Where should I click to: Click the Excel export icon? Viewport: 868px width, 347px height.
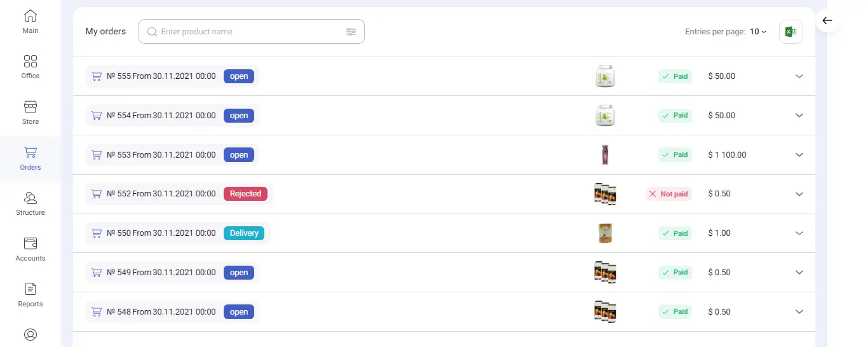click(x=790, y=32)
